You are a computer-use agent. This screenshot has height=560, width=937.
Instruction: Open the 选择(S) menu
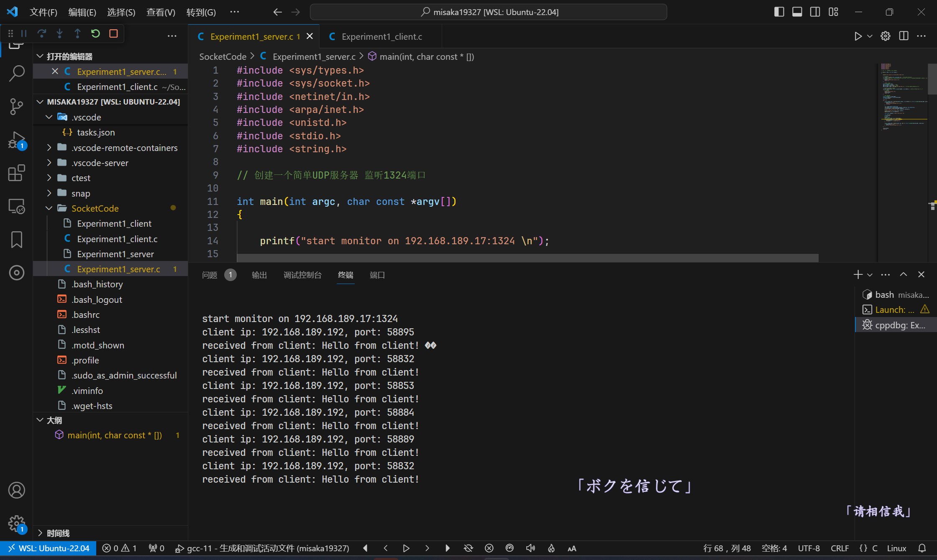point(121,12)
